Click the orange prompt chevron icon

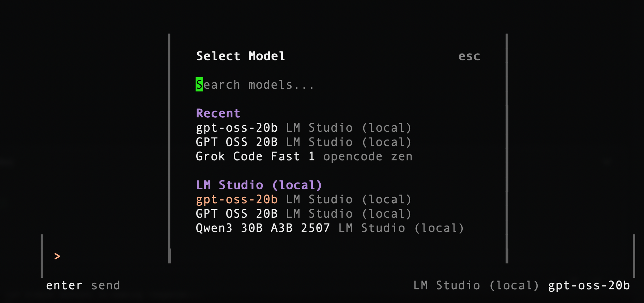click(57, 256)
